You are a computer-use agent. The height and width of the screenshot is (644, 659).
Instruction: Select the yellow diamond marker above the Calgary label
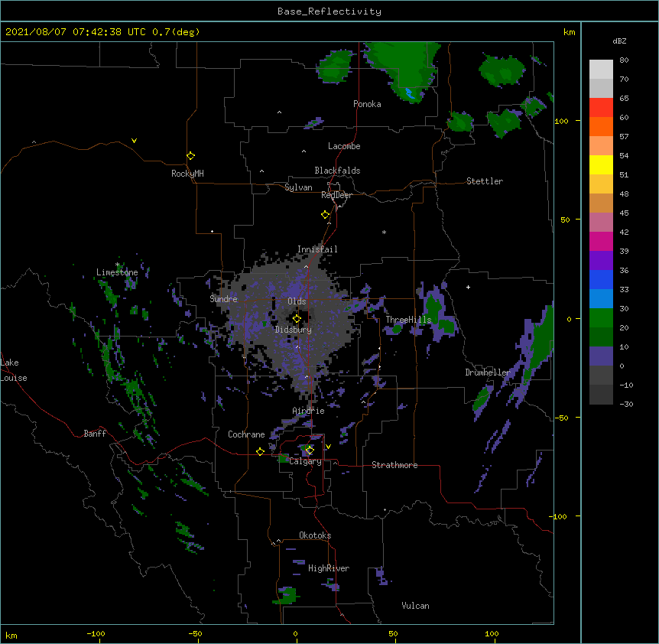[310, 450]
